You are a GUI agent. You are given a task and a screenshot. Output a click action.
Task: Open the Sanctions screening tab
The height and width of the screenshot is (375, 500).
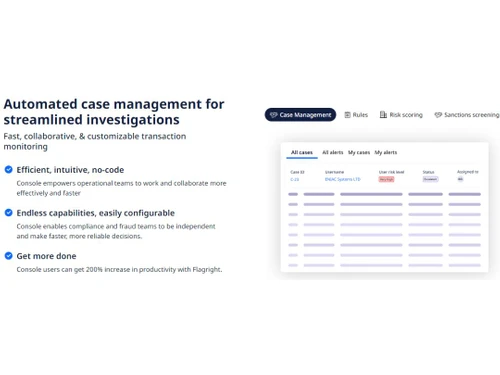467,115
